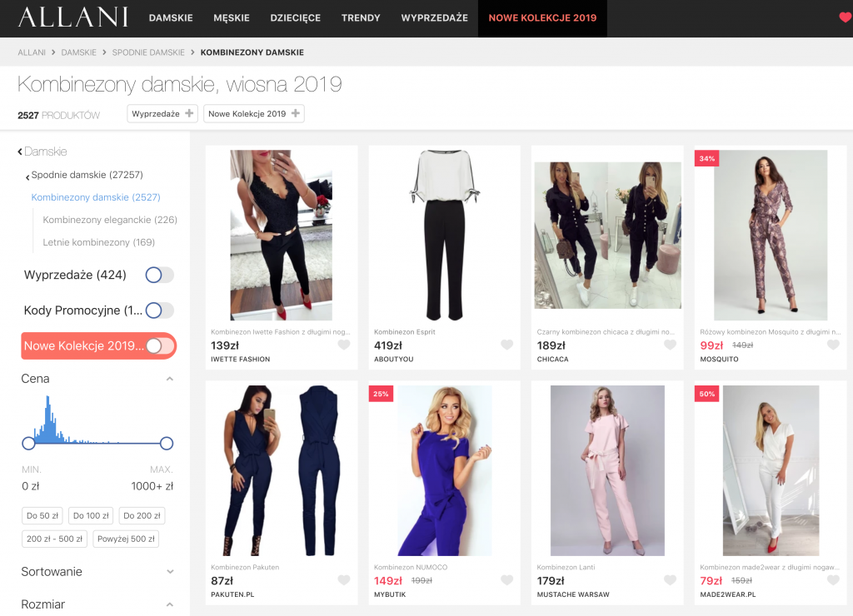Click MYBUTIK shop name
853x616 pixels.
390,595
